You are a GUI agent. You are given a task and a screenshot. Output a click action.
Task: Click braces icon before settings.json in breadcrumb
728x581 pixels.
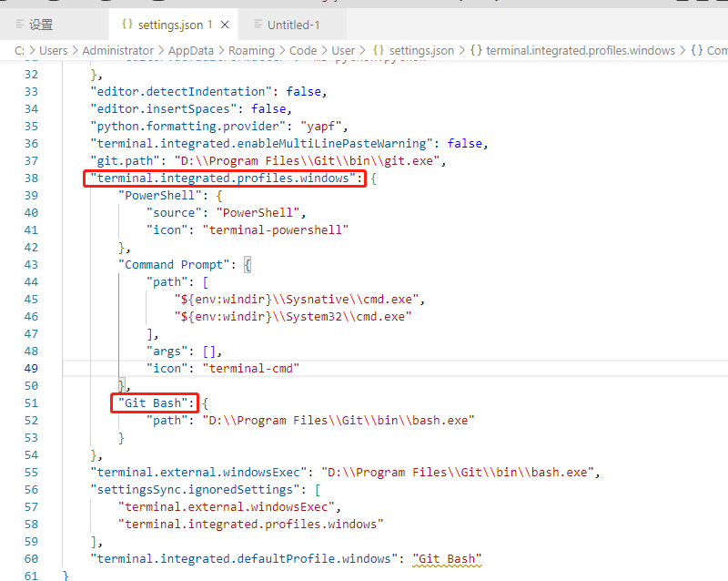pyautogui.click(x=379, y=50)
